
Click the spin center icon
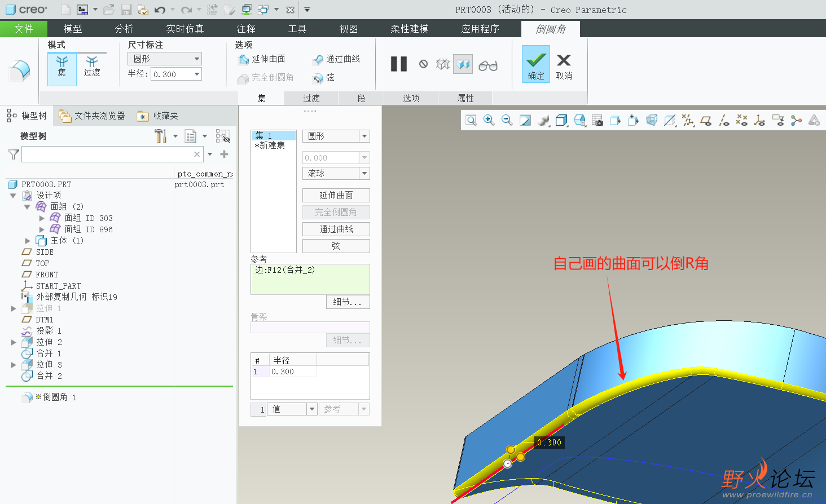[x=796, y=120]
